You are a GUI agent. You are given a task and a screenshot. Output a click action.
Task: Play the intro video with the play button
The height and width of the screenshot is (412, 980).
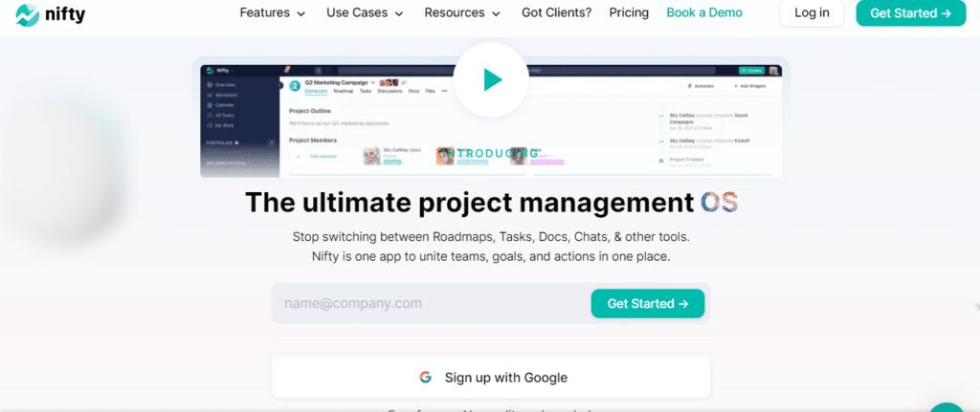click(x=492, y=80)
